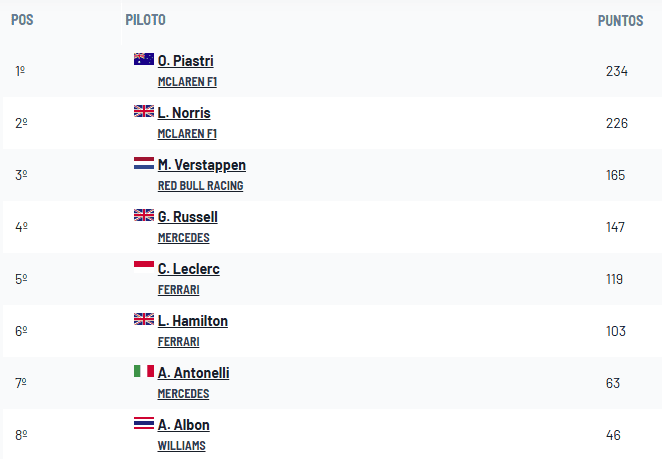Open Antonelli's MERCEDES team link

(183, 394)
